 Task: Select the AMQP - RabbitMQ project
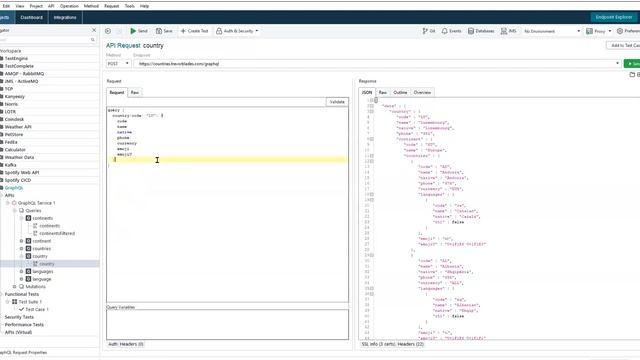pos(24,73)
